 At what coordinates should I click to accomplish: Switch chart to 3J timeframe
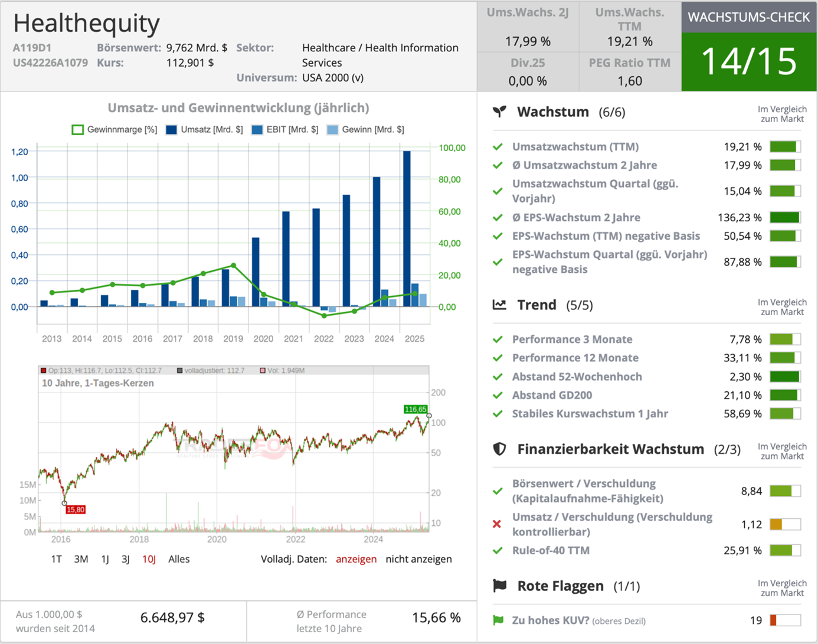[x=125, y=559]
